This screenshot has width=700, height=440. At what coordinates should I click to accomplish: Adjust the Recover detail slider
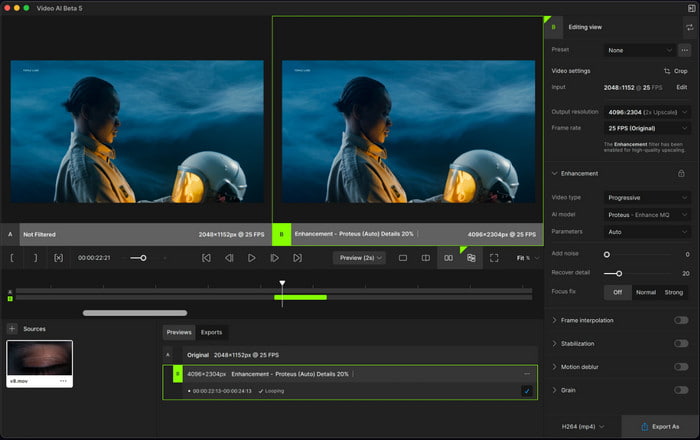638,273
